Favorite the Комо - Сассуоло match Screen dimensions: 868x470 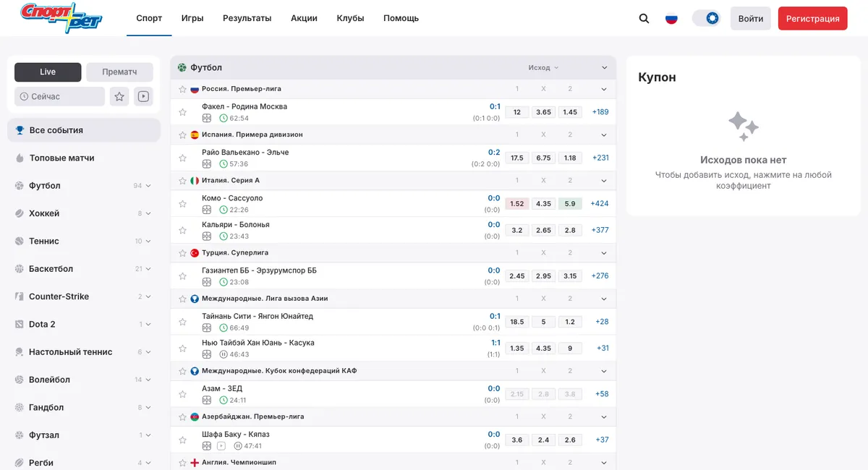click(183, 204)
